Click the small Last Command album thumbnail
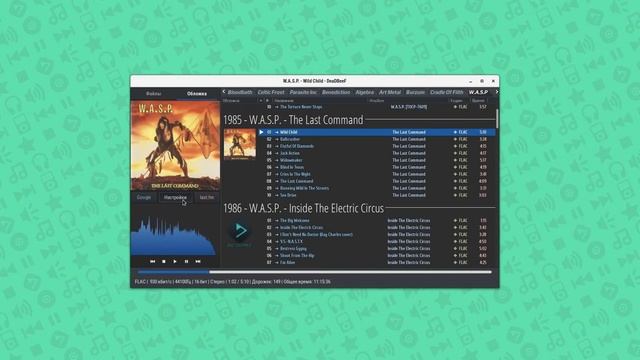Image resolution: width=640 pixels, height=360 pixels. click(240, 144)
